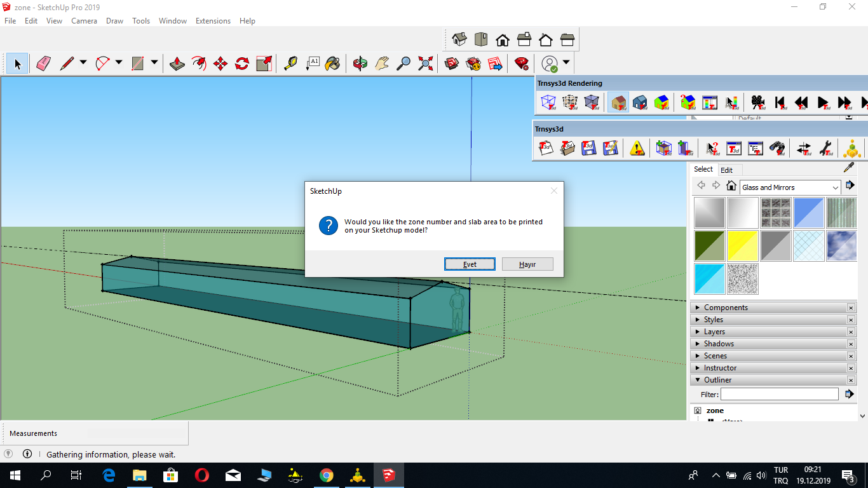Select the Rotate tool
The image size is (868, 488).
click(x=242, y=64)
